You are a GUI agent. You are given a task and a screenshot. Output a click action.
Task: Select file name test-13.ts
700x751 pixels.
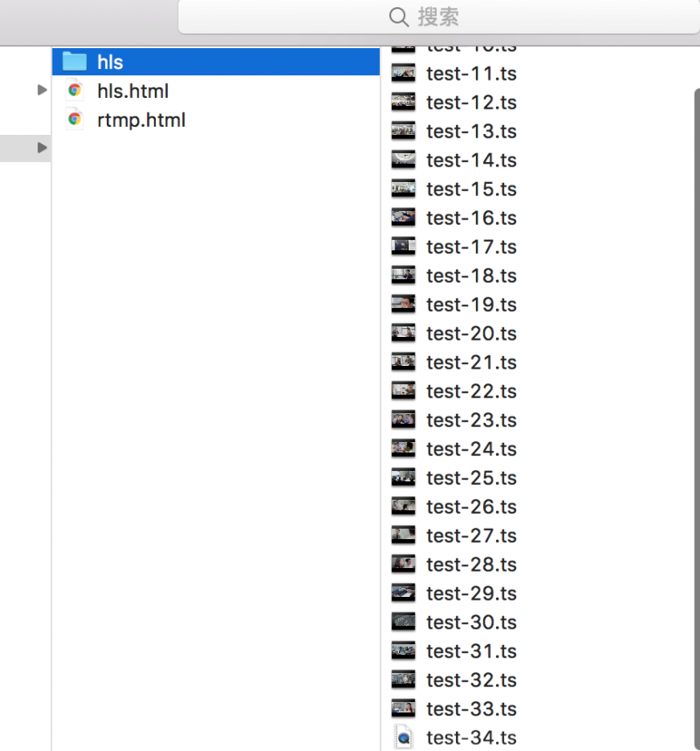(x=472, y=131)
